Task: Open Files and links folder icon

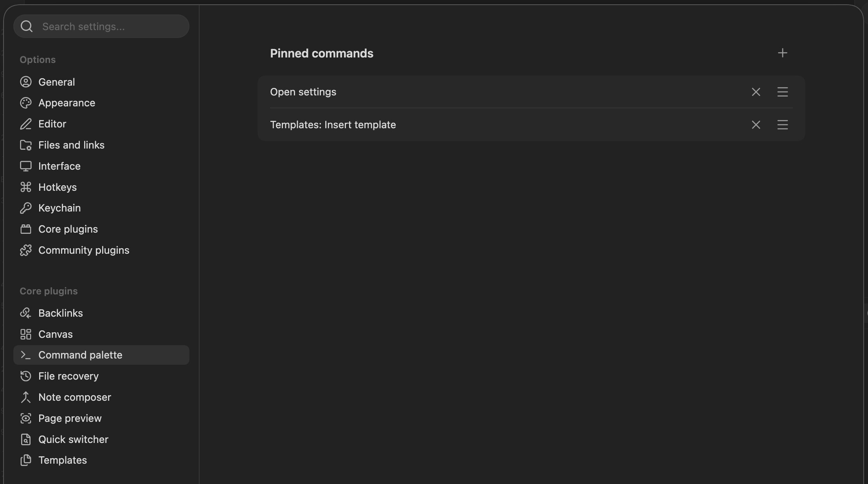Action: tap(26, 145)
